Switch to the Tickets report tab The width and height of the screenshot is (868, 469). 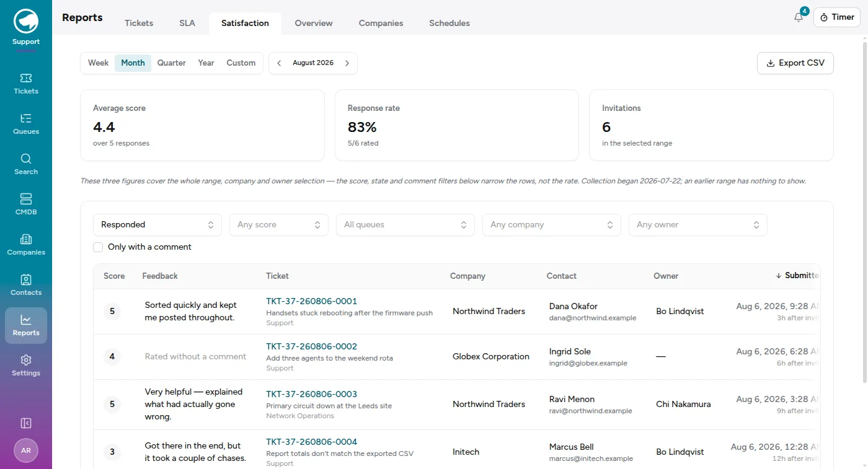click(x=139, y=24)
